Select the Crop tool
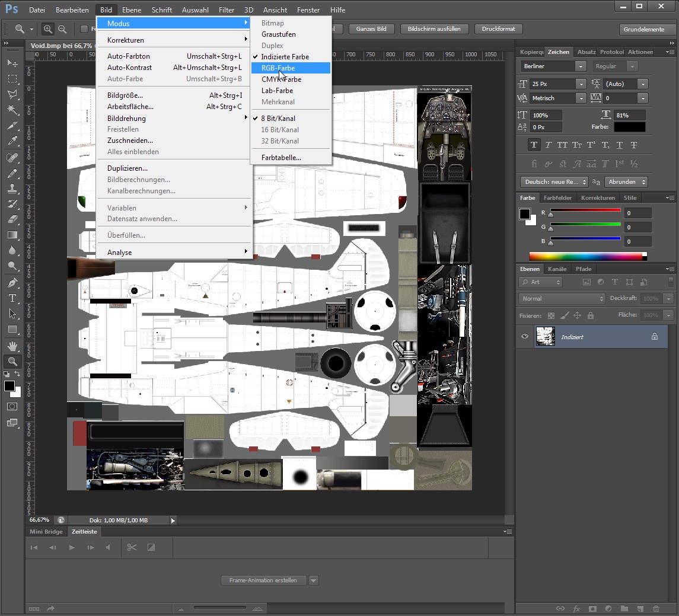Screen dimensions: 679x616 click(x=12, y=126)
